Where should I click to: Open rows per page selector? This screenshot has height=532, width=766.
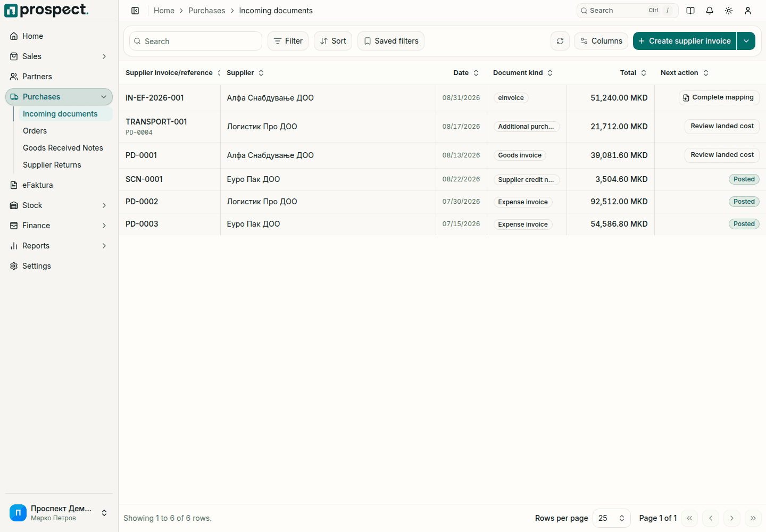coord(612,518)
